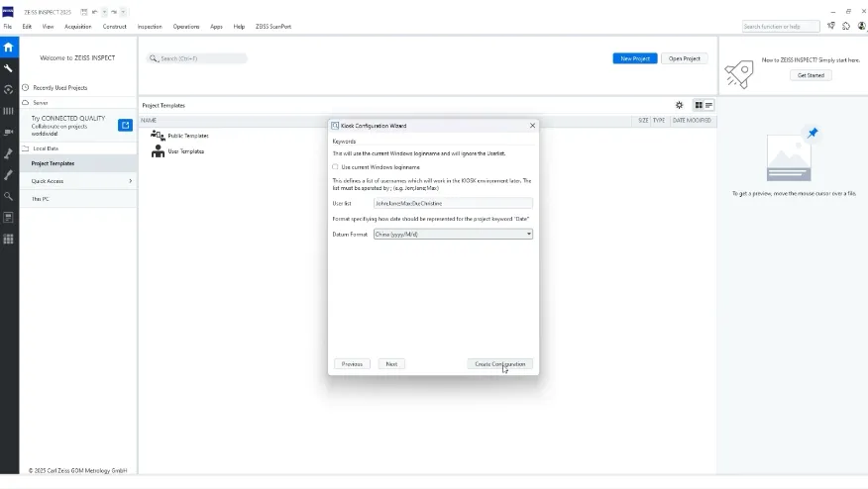
Task: Enable Use current Windows loginname checkbox
Action: click(x=335, y=167)
